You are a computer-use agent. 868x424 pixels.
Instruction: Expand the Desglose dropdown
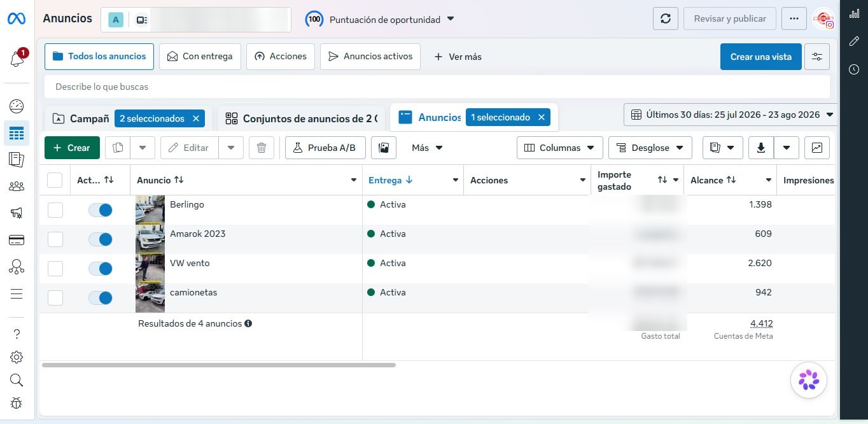point(650,148)
